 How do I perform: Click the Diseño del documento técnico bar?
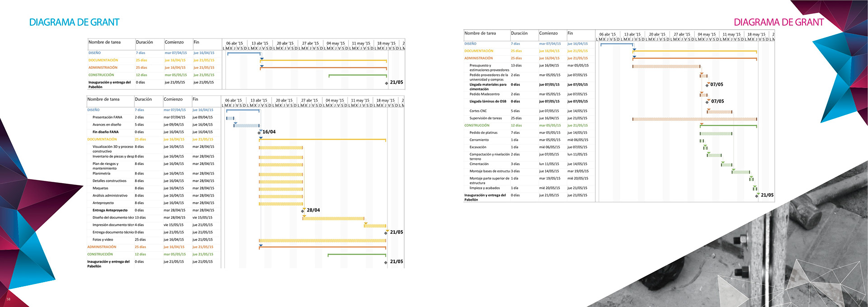click(x=334, y=218)
